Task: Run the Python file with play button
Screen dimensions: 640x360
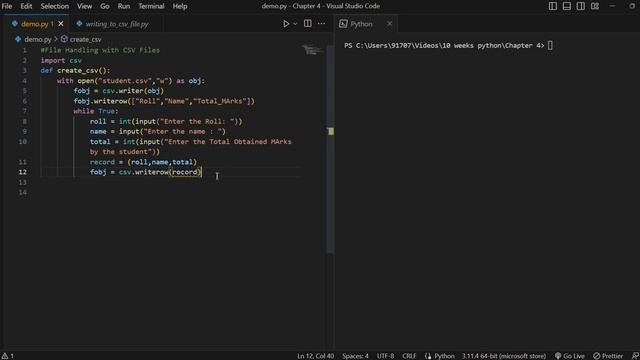Action: 286,24
